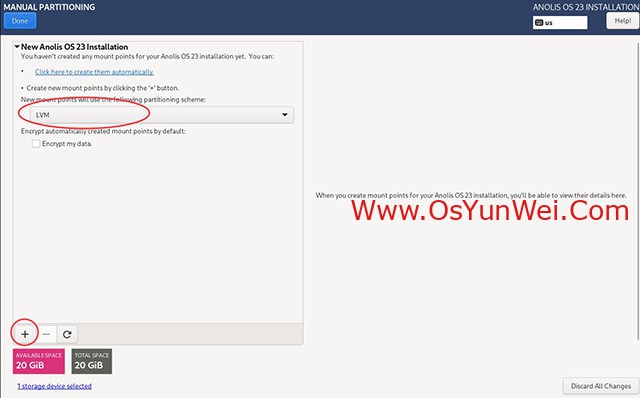Click here to create them automatically link

[94, 72]
